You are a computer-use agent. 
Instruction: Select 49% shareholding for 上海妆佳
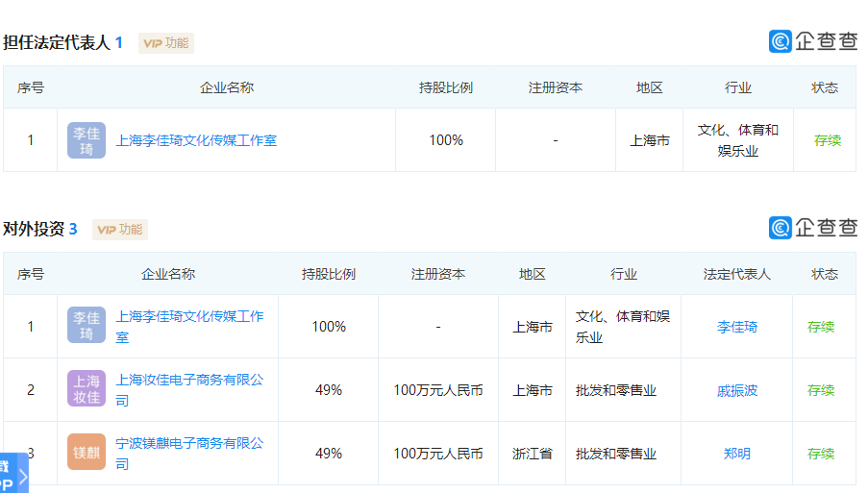[x=329, y=390]
